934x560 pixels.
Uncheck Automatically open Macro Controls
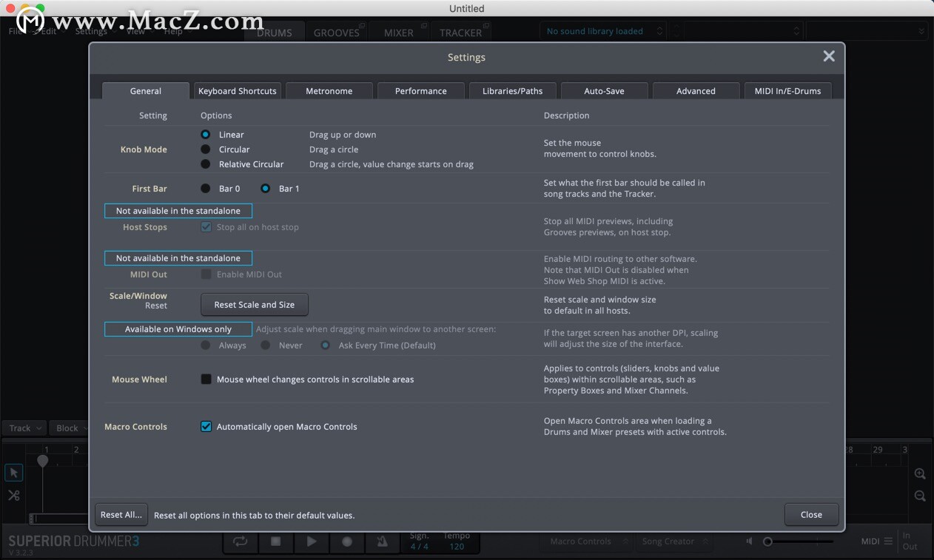point(206,427)
